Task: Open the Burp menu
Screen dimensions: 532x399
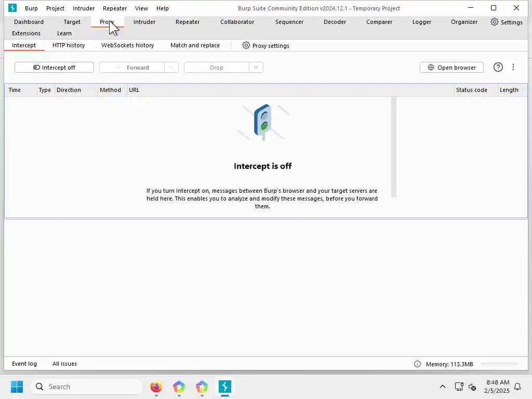Action: 31,8
